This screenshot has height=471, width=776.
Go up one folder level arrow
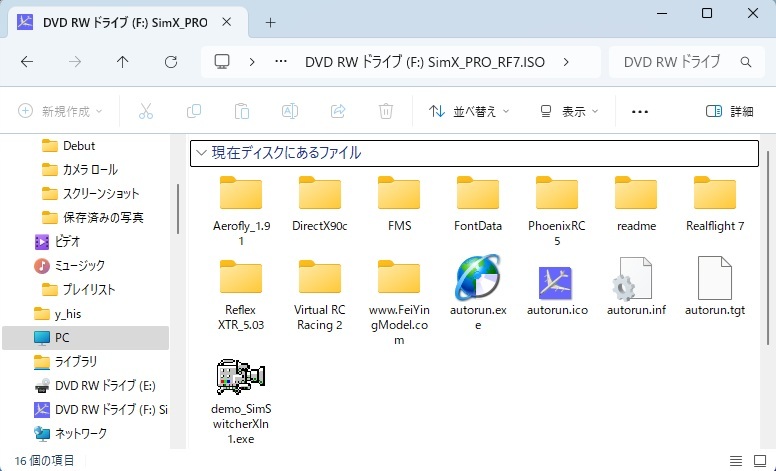[122, 62]
